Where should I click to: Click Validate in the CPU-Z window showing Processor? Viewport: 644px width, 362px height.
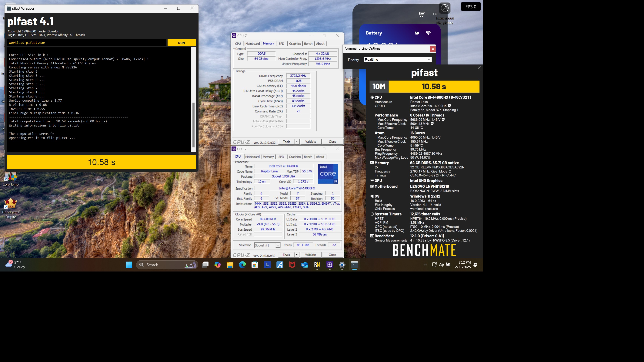click(x=310, y=255)
